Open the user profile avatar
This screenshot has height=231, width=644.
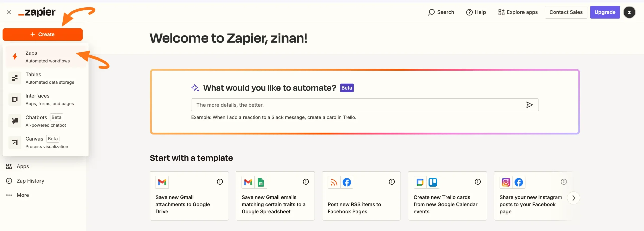[x=629, y=12]
